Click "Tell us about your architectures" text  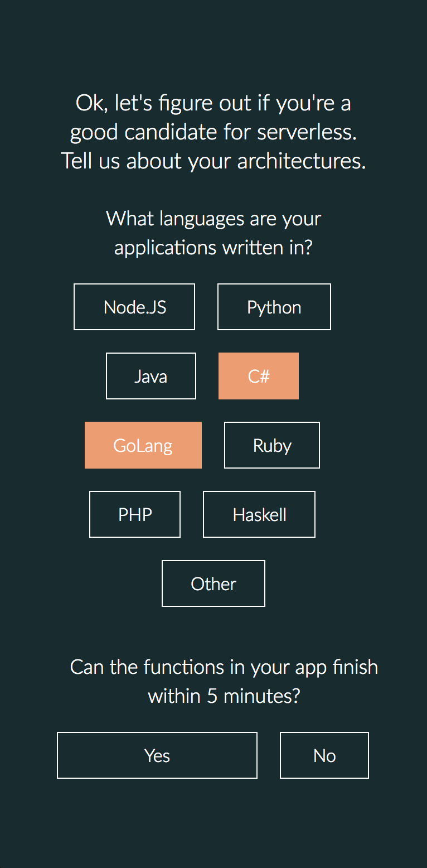(x=213, y=161)
